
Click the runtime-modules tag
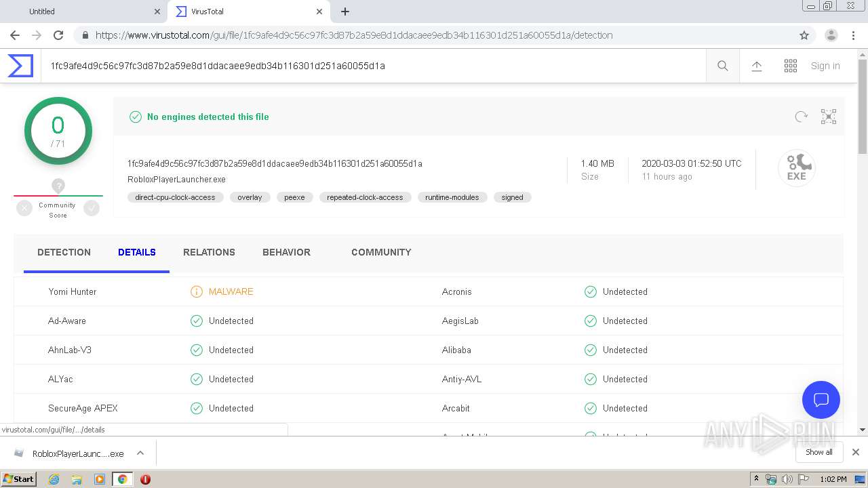pos(452,197)
